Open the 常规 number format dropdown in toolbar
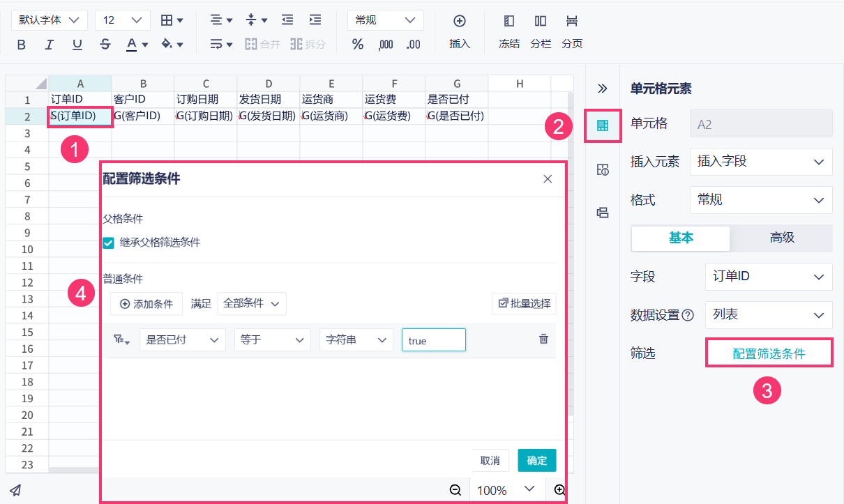 coord(386,20)
